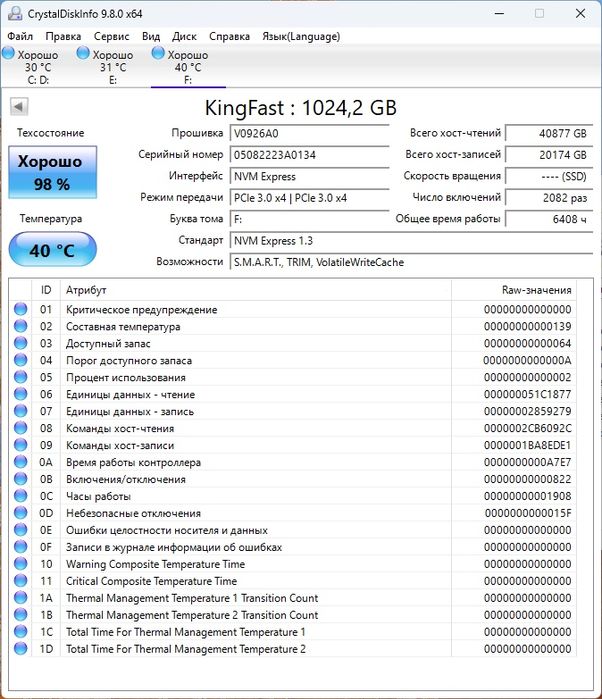Click the 40 °C temperature button
This screenshot has height=699, width=602.
pos(53,250)
